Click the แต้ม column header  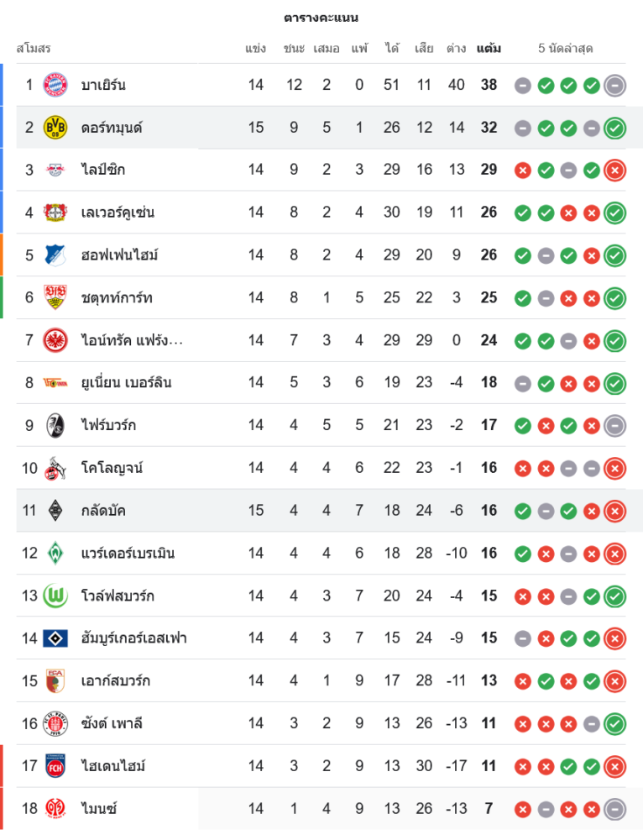coord(489,49)
